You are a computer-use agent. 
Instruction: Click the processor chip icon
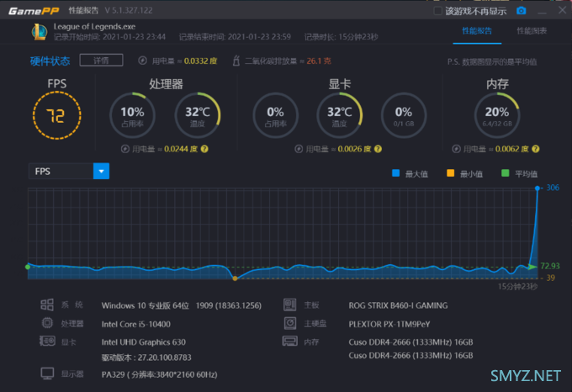tap(47, 323)
